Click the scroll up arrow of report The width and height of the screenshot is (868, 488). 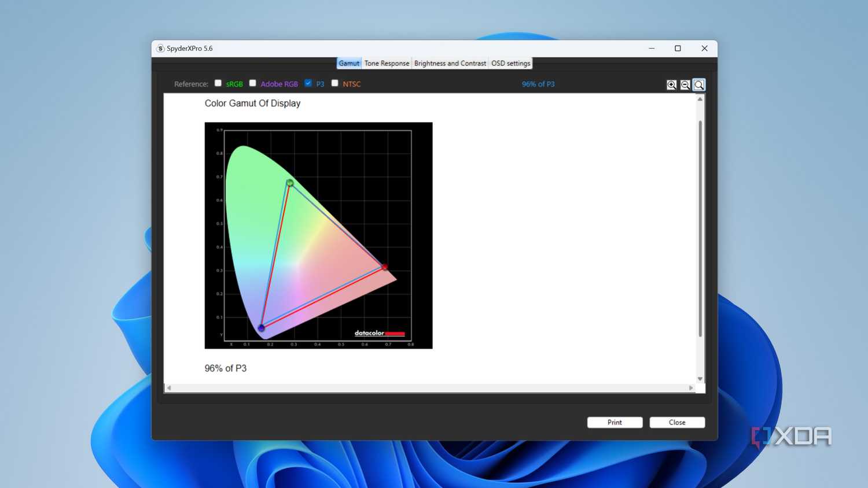[700, 99]
